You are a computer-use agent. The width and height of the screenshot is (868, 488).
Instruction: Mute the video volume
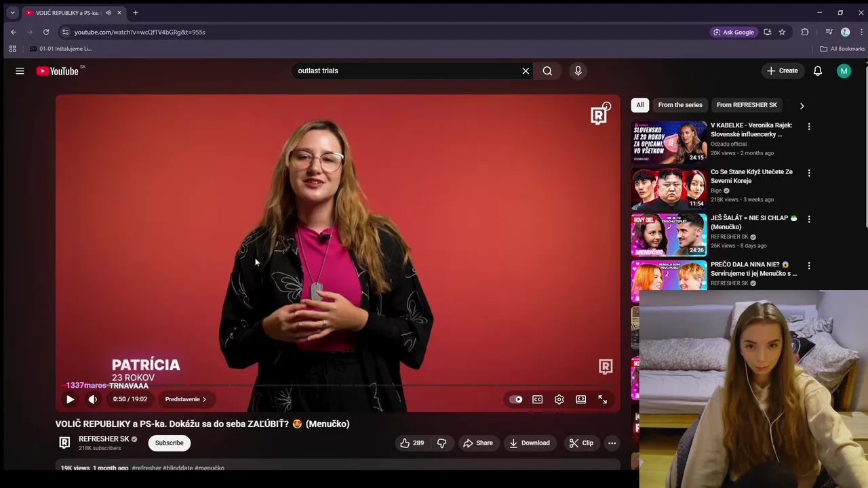(x=93, y=399)
